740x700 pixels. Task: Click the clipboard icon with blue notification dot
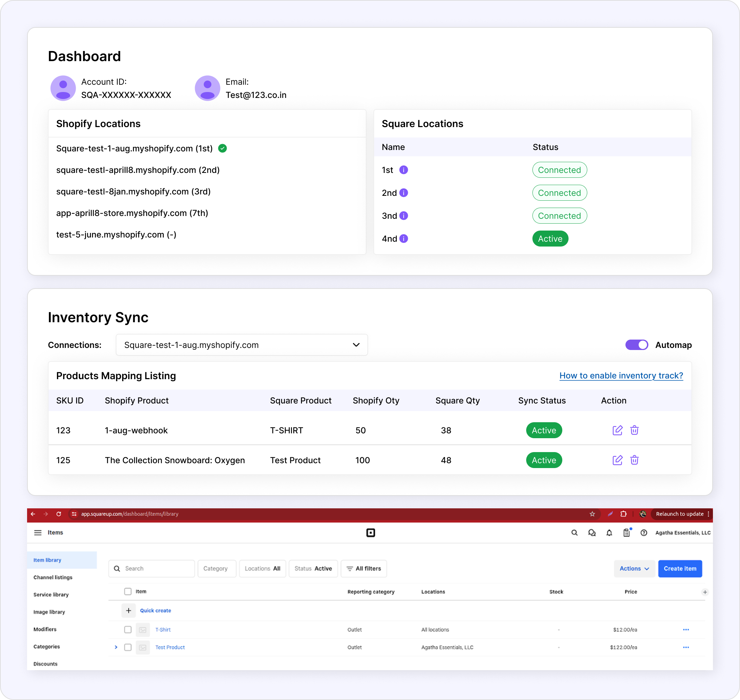[627, 533]
